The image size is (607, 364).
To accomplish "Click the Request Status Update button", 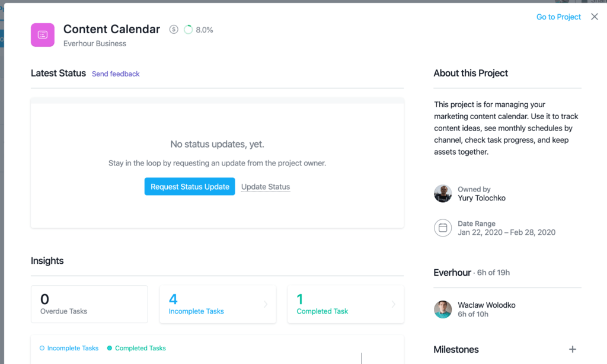I will [x=189, y=186].
